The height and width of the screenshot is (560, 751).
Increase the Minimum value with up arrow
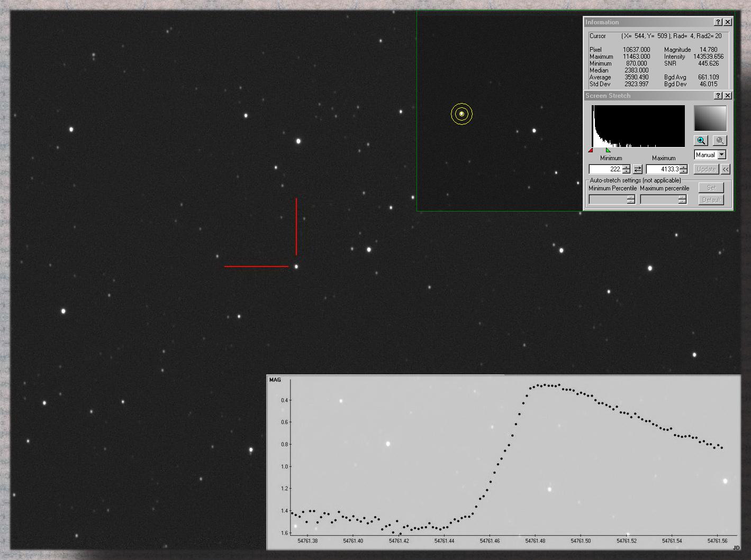tap(627, 167)
